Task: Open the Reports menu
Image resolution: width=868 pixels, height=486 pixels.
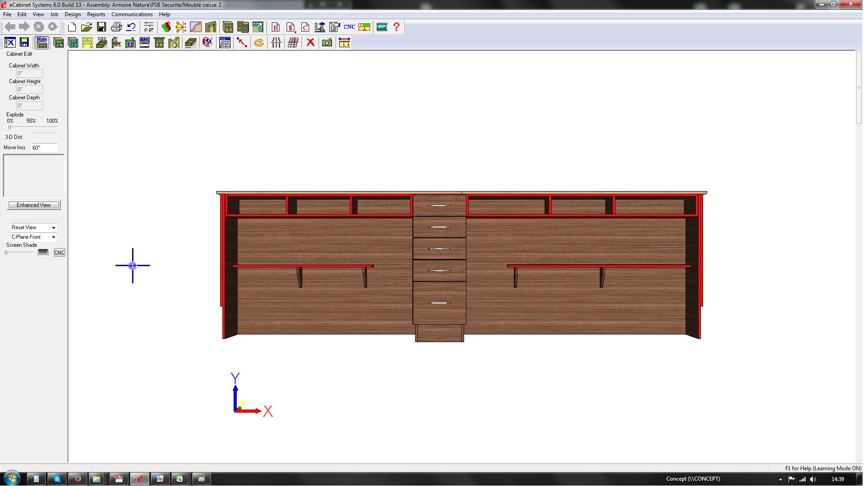Action: pos(96,14)
